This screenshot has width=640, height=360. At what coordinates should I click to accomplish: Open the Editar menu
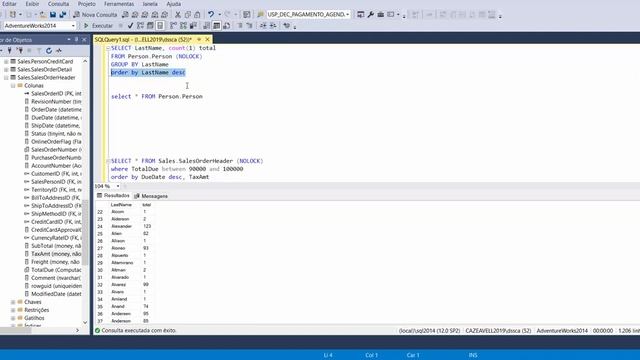click(x=9, y=4)
